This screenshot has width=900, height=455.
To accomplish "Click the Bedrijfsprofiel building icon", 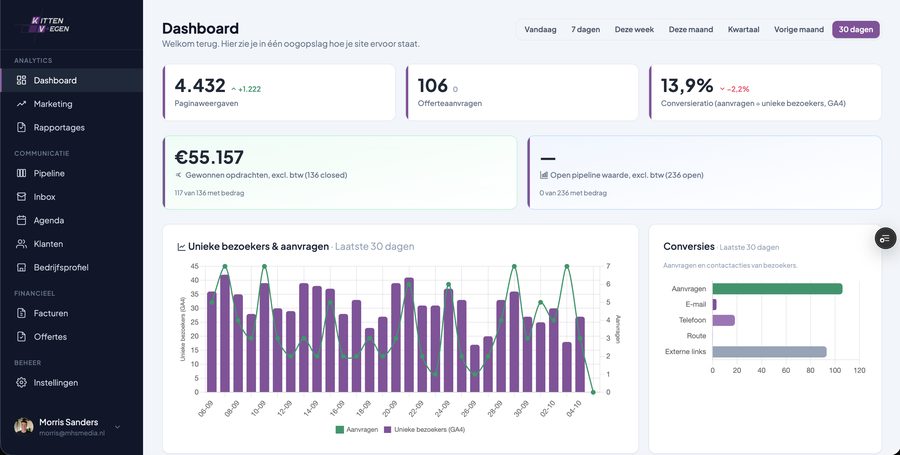I will click(21, 267).
